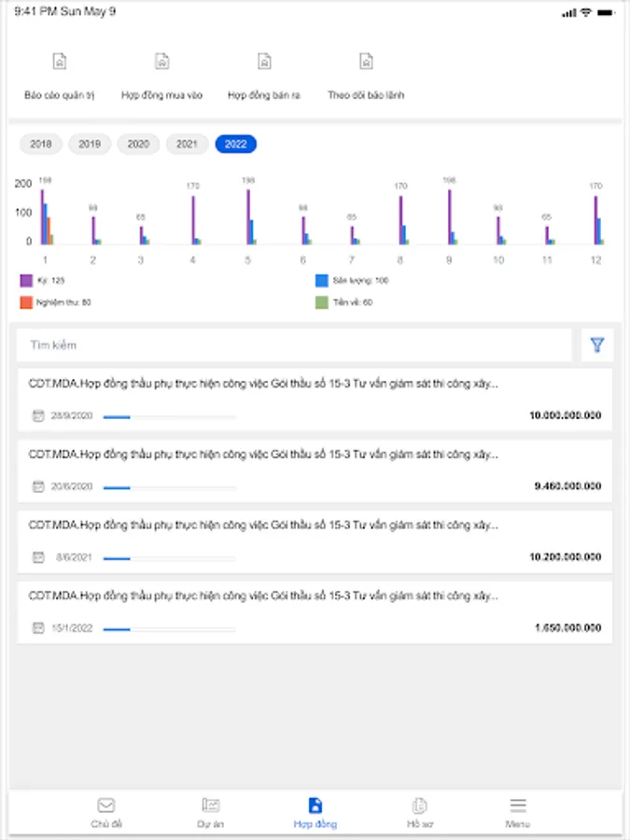The height and width of the screenshot is (840, 630).
Task: Open Hợp đồng bán ra label
Action: click(264, 95)
